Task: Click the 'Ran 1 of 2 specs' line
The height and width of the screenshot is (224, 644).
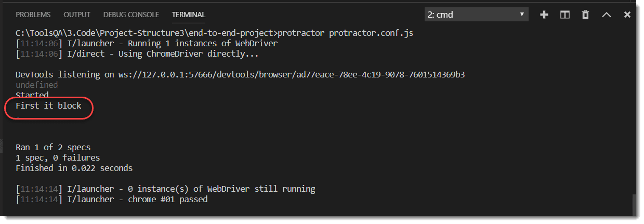Action: [x=53, y=148]
